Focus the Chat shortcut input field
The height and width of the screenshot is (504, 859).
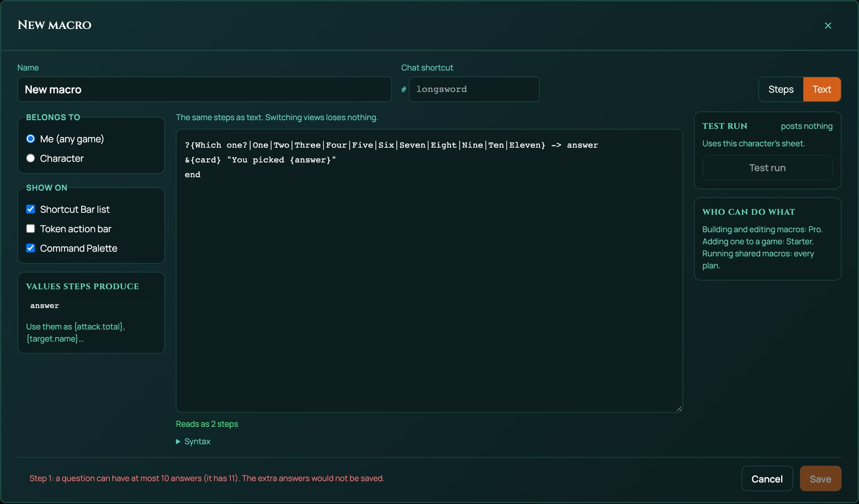click(x=474, y=89)
